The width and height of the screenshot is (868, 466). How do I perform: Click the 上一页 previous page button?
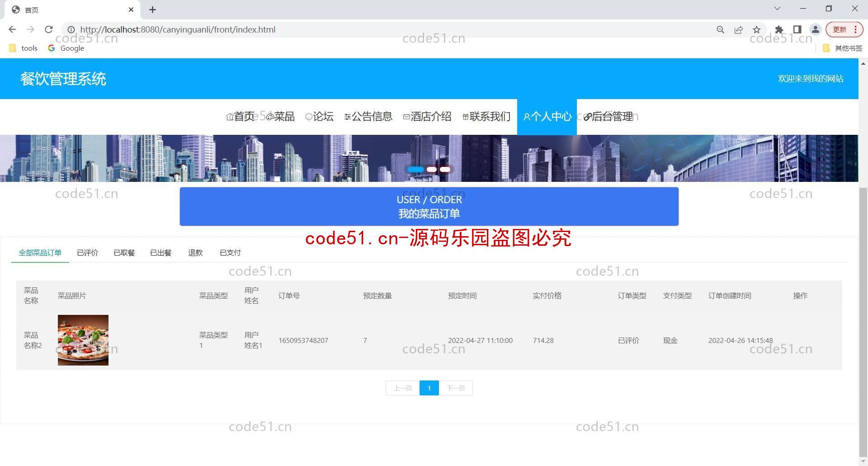[x=403, y=388]
